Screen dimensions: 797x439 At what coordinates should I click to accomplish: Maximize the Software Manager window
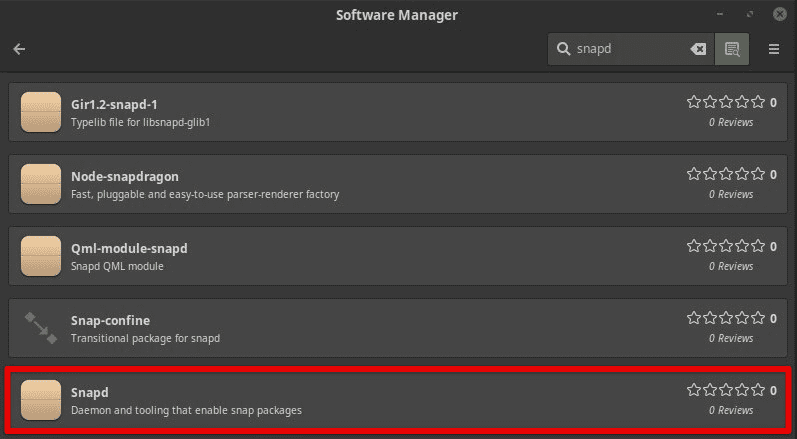coord(750,14)
